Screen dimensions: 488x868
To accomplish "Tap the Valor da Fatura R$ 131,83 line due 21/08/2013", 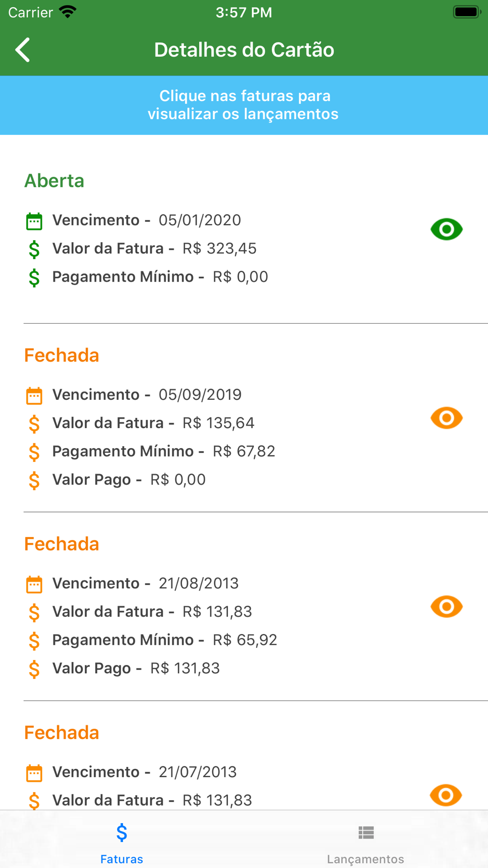I will tap(152, 612).
